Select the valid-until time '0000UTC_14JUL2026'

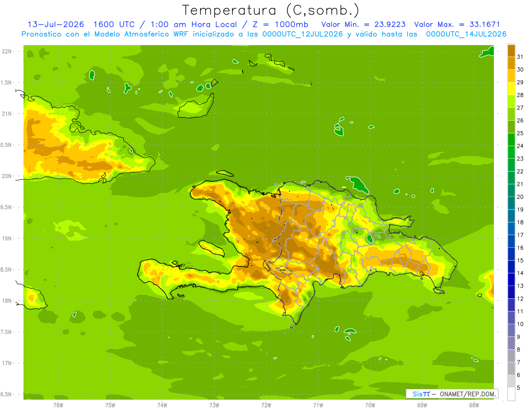click(x=466, y=34)
